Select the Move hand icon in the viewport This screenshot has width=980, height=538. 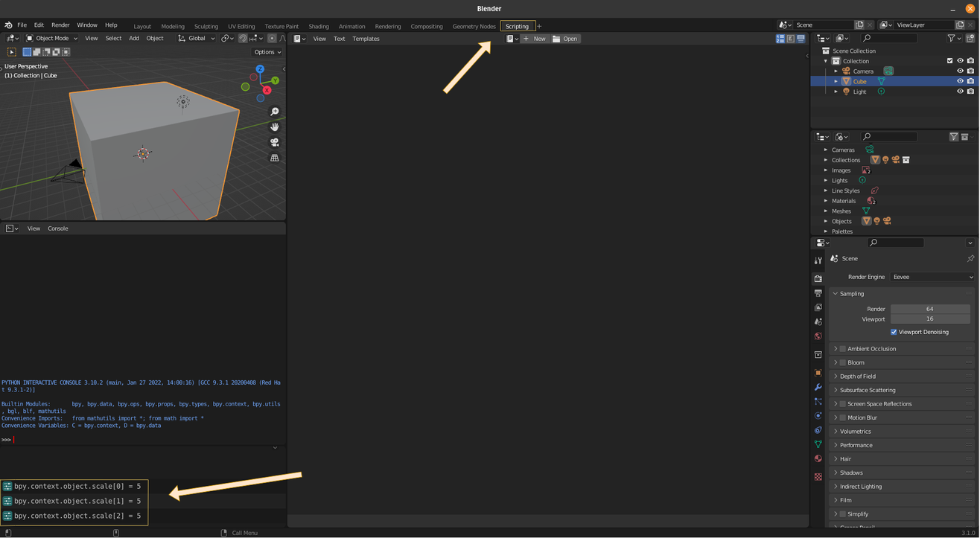pos(275,127)
